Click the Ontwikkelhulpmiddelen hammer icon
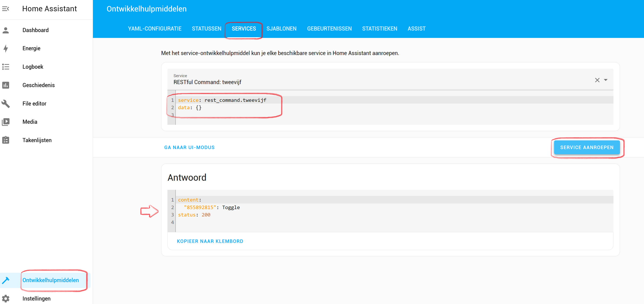 click(x=5, y=280)
